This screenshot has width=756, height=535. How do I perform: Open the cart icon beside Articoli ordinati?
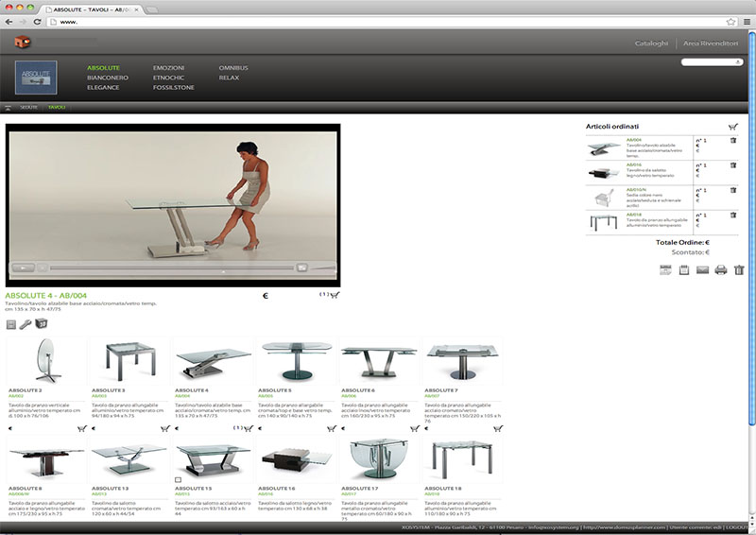tap(733, 127)
